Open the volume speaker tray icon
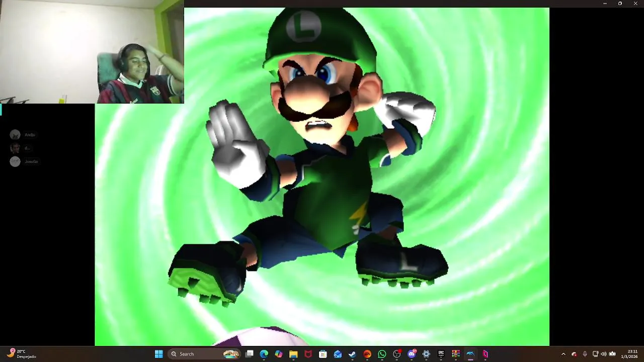 pyautogui.click(x=604, y=354)
